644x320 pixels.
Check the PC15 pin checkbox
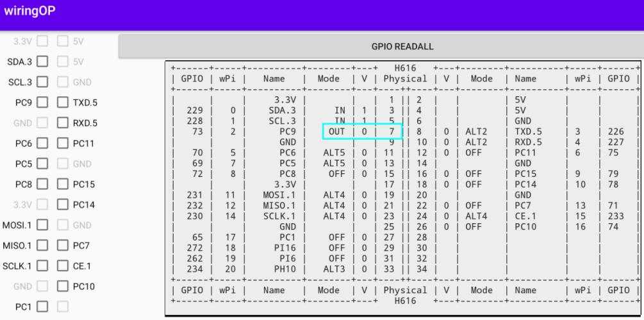[x=62, y=184]
